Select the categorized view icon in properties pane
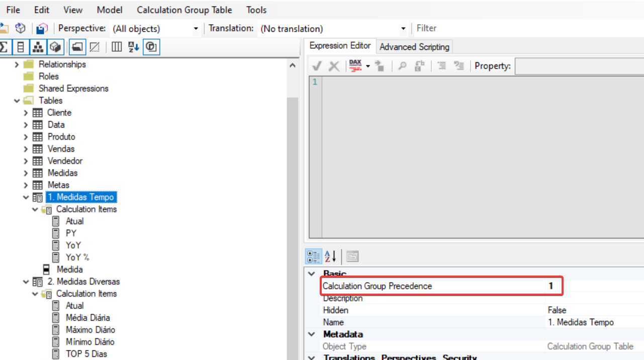This screenshot has height=360, width=644. coord(313,256)
